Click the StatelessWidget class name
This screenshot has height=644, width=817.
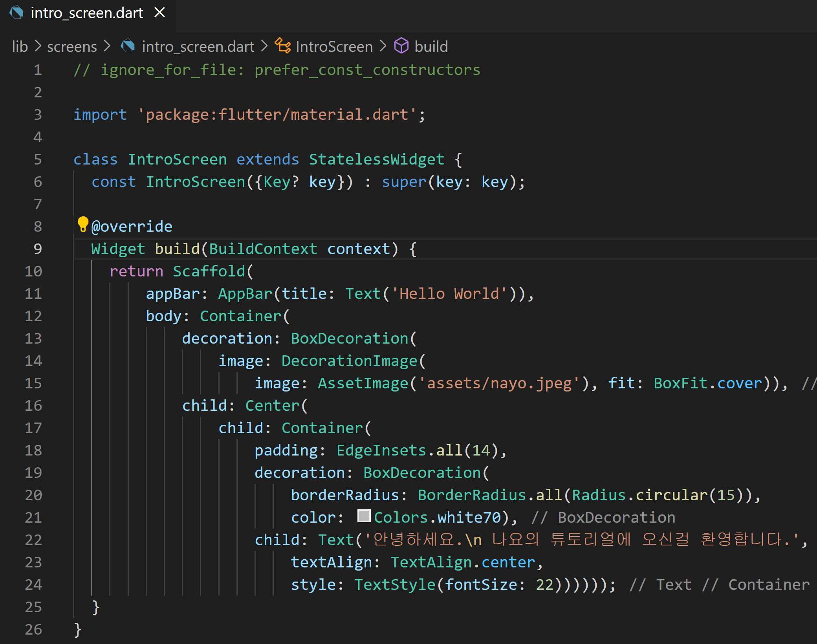[x=376, y=159]
